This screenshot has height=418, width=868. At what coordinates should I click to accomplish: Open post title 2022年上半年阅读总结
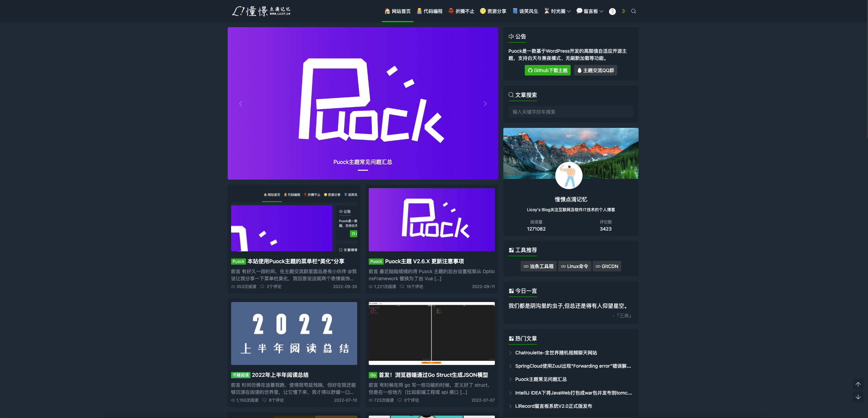point(280,375)
